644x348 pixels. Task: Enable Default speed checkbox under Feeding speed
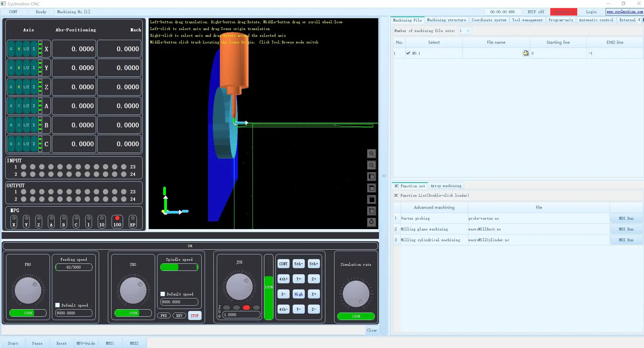point(58,305)
